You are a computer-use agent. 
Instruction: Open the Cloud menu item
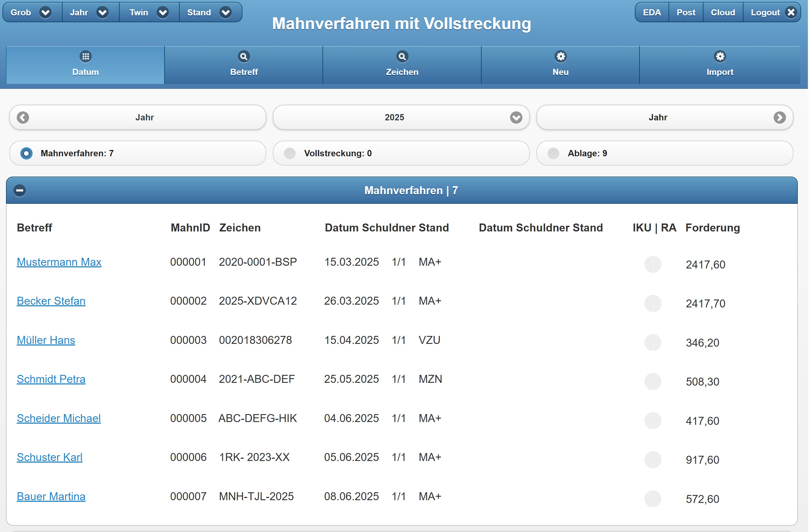(722, 13)
